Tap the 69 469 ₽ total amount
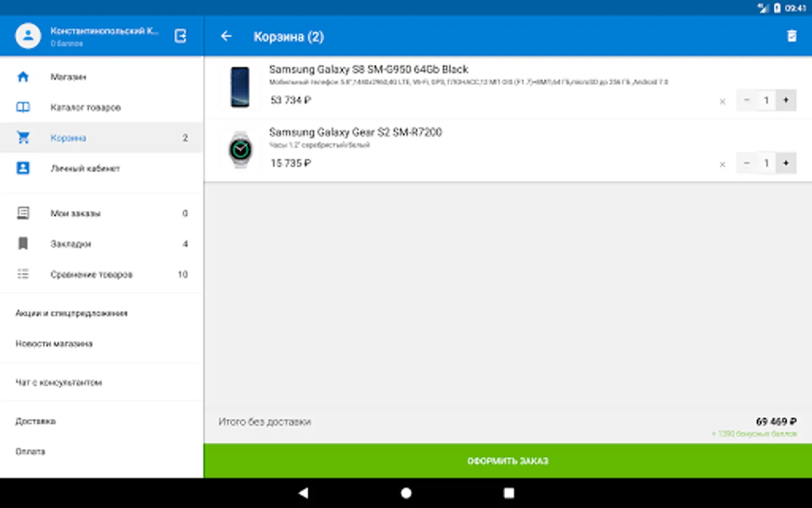This screenshot has height=508, width=812. click(x=776, y=422)
